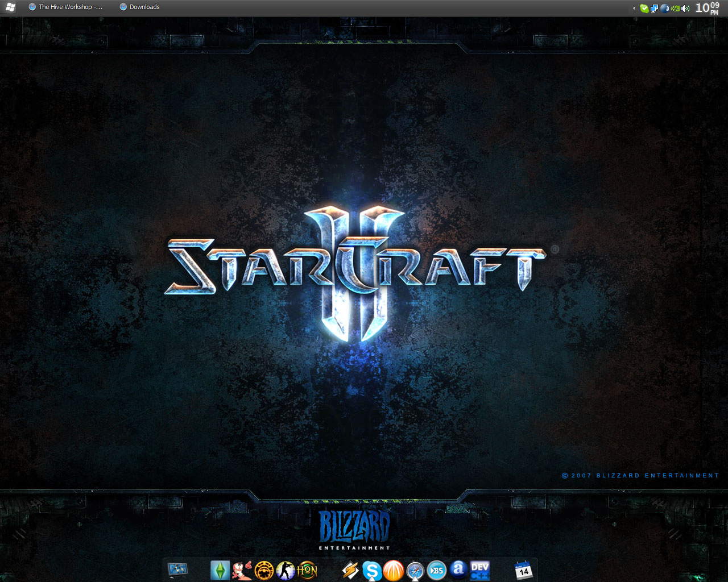The image size is (728, 582).
Task: Click the 10:09 PM clock
Action: point(708,8)
